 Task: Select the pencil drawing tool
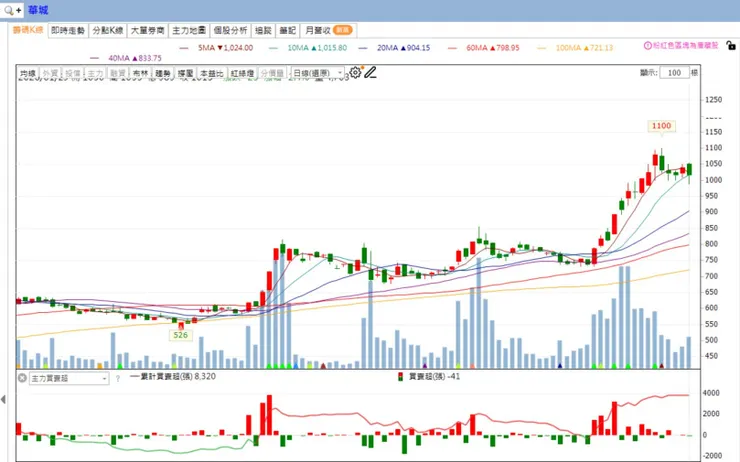370,72
